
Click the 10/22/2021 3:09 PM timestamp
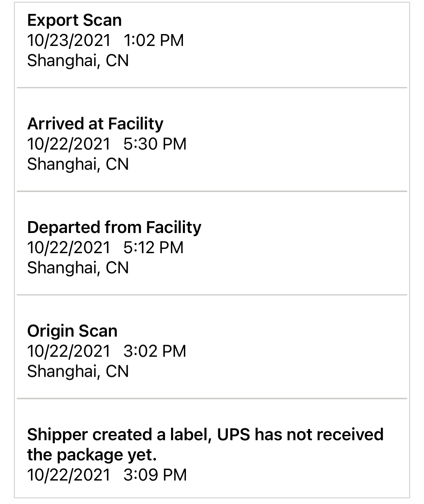107,475
